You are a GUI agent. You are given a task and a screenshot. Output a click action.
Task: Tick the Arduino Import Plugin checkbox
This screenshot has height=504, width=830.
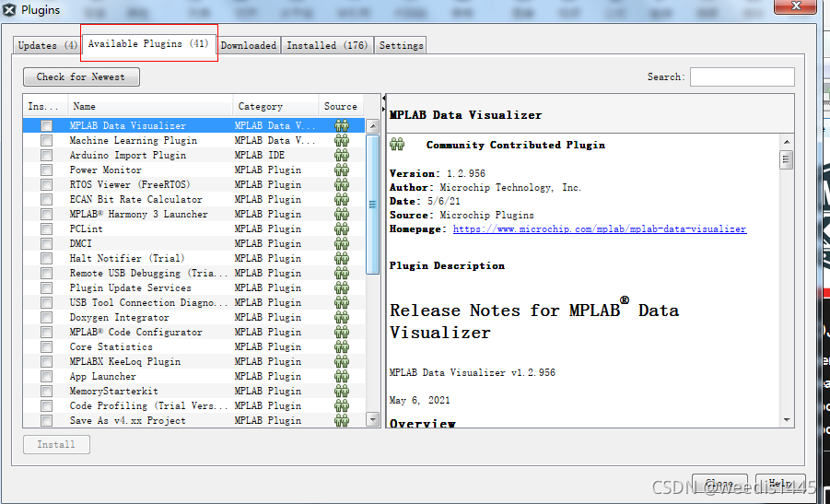(x=47, y=156)
